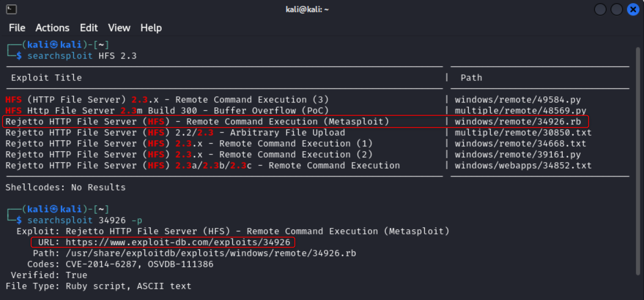Click the 'Exploit Title' column header
644x300 pixels.
pos(46,78)
